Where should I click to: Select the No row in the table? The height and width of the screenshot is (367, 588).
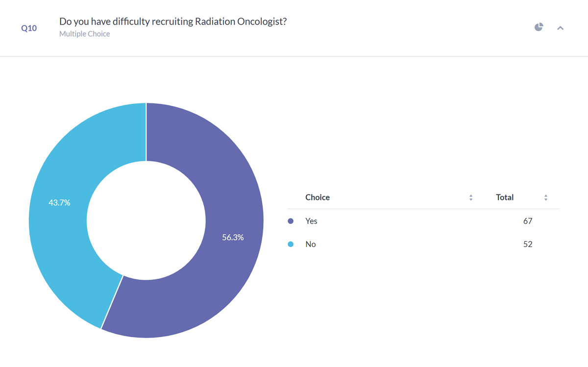click(x=423, y=244)
